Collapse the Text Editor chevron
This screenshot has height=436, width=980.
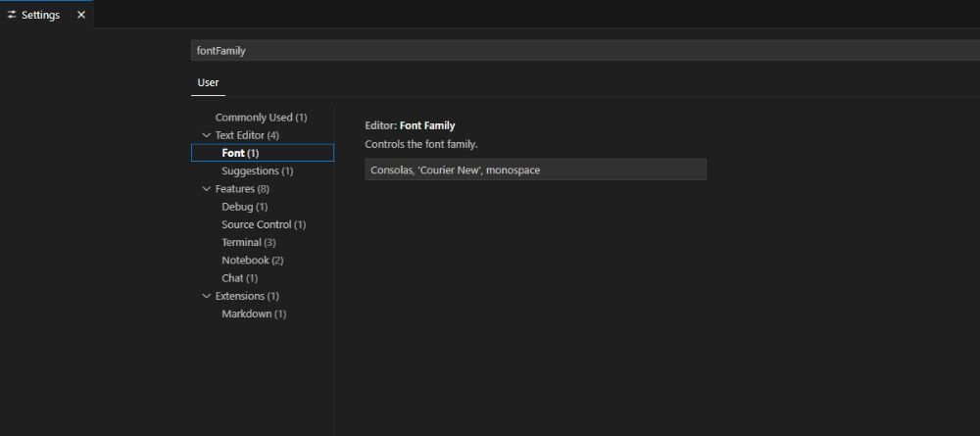point(207,135)
